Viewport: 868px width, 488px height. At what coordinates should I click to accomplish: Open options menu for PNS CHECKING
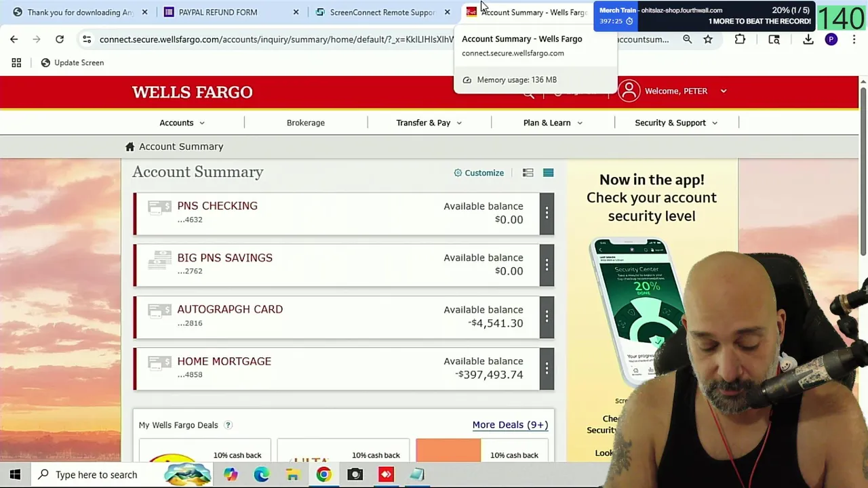click(547, 213)
